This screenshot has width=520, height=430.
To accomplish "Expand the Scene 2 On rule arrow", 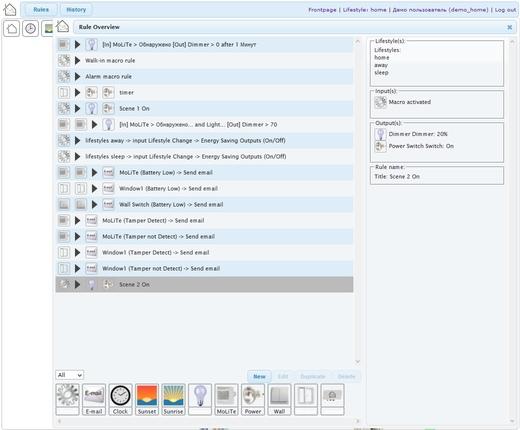I will (77, 284).
